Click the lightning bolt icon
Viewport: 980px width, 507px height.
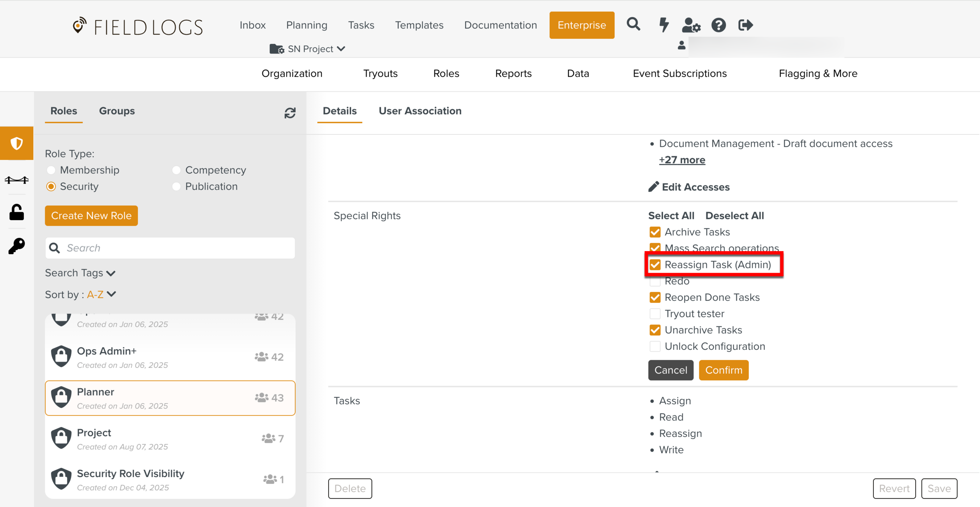(x=663, y=25)
